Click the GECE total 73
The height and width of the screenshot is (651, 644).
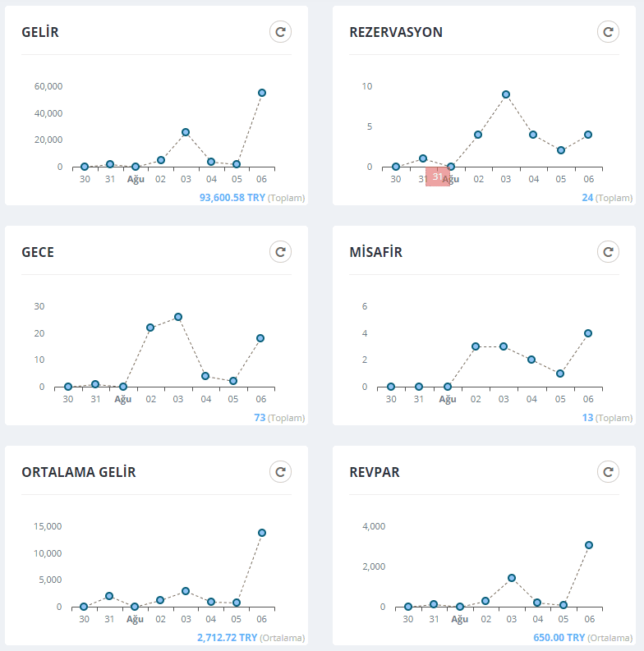click(x=260, y=418)
